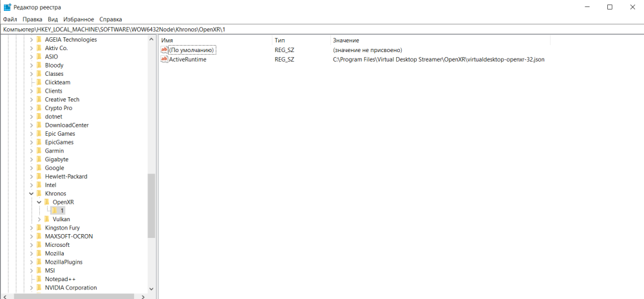This screenshot has width=644, height=299.
Task: Open the Вид menu
Action: (x=53, y=19)
